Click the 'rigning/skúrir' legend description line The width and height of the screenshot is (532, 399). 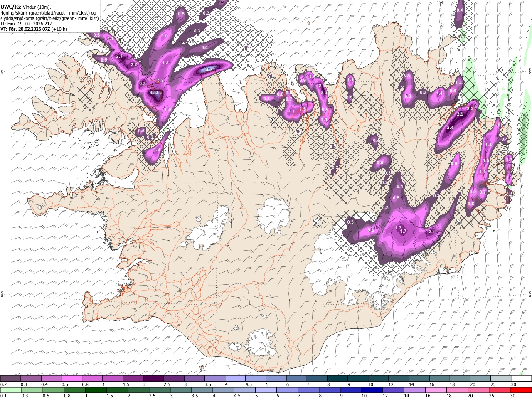point(48,13)
